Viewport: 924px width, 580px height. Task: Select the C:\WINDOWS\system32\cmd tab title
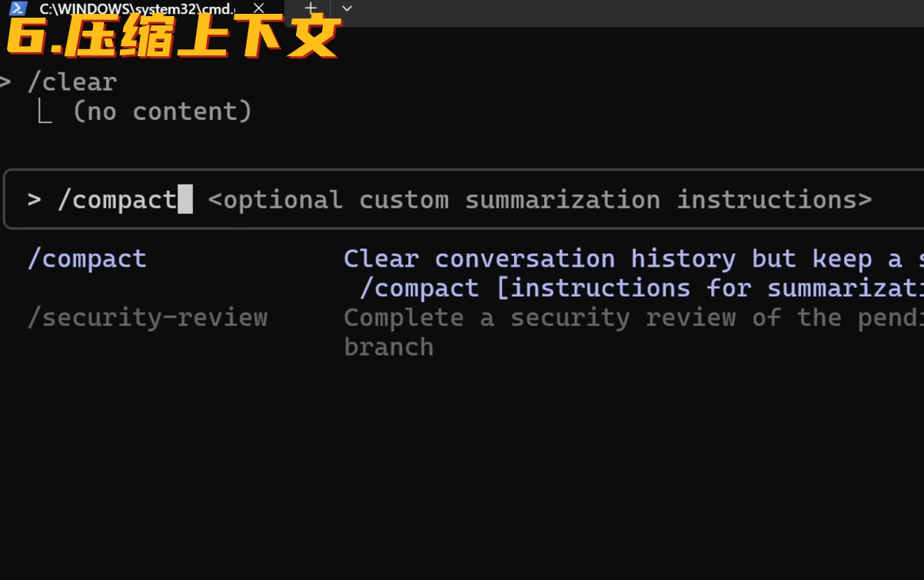tap(138, 8)
